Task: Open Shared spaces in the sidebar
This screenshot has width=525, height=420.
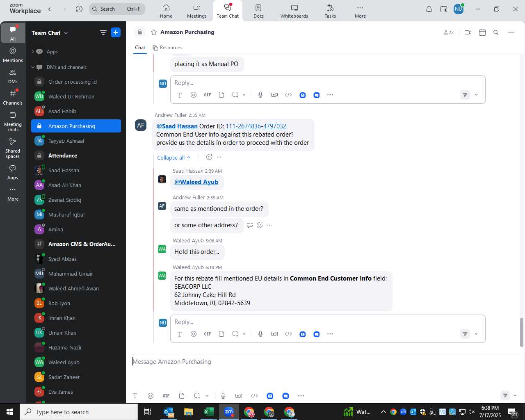Action: [x=13, y=148]
